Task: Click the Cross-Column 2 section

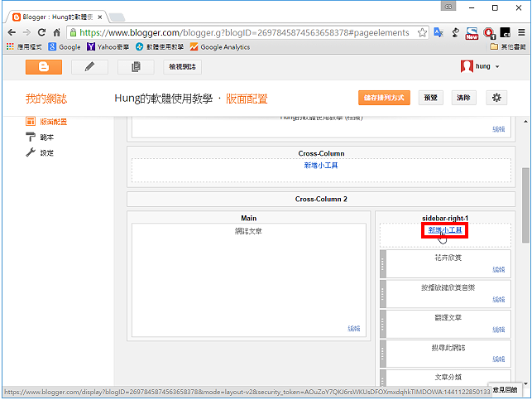Action: [321, 199]
